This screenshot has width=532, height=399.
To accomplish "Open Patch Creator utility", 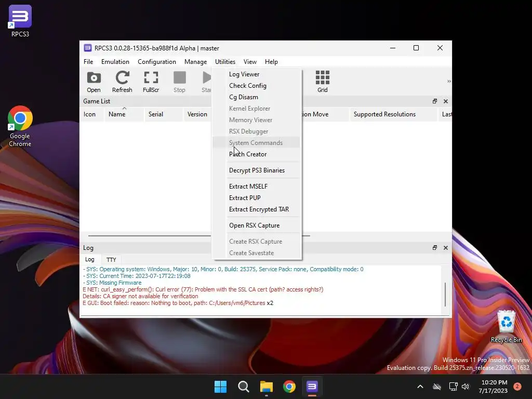I will (256, 154).
